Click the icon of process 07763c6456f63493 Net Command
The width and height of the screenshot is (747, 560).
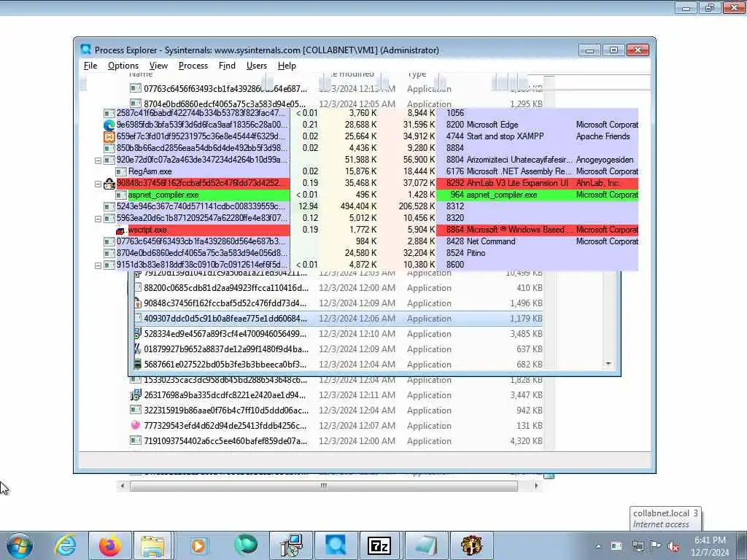[x=109, y=241]
